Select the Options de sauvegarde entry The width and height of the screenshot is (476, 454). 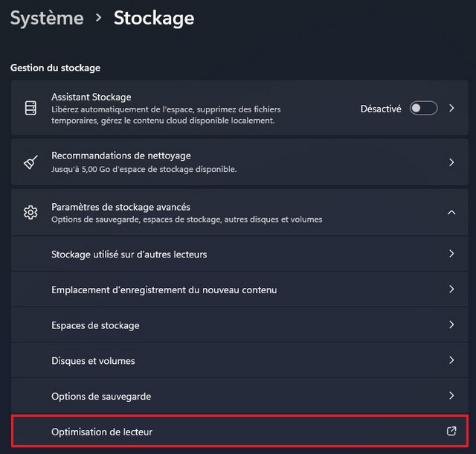pos(101,396)
